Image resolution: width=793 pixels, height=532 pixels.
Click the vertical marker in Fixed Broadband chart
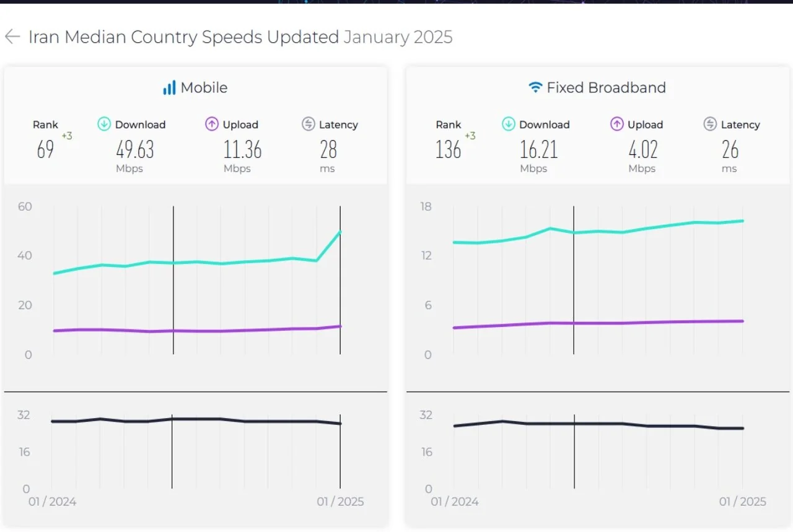pyautogui.click(x=574, y=285)
